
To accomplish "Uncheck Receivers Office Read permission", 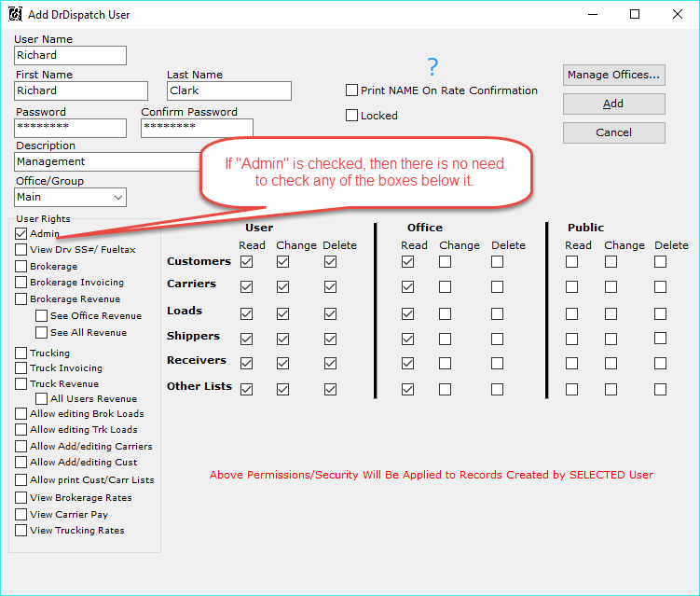I will (407, 363).
